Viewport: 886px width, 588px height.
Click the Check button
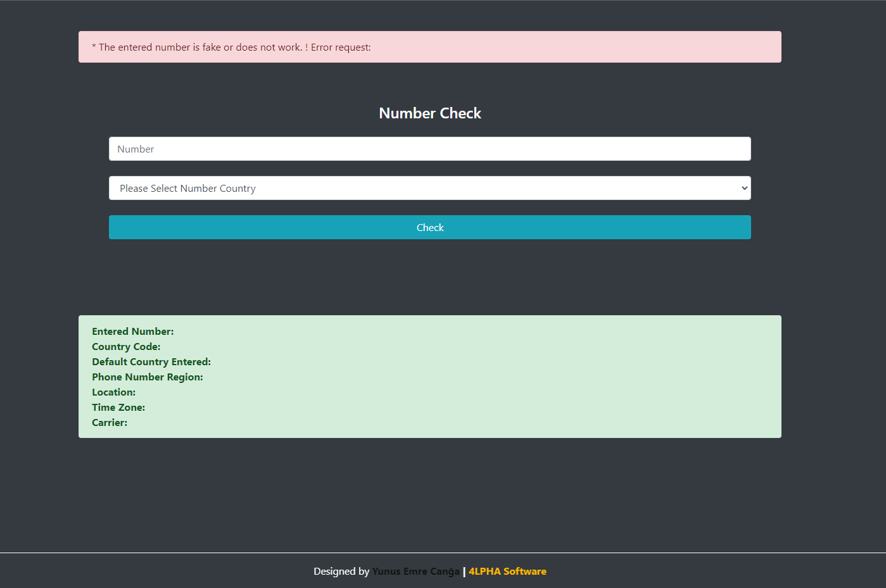pyautogui.click(x=430, y=227)
